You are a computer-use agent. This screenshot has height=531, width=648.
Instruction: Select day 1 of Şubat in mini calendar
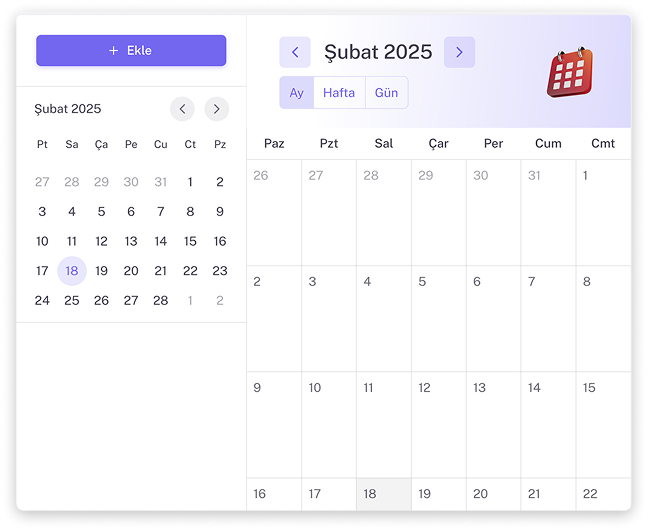[x=190, y=182]
